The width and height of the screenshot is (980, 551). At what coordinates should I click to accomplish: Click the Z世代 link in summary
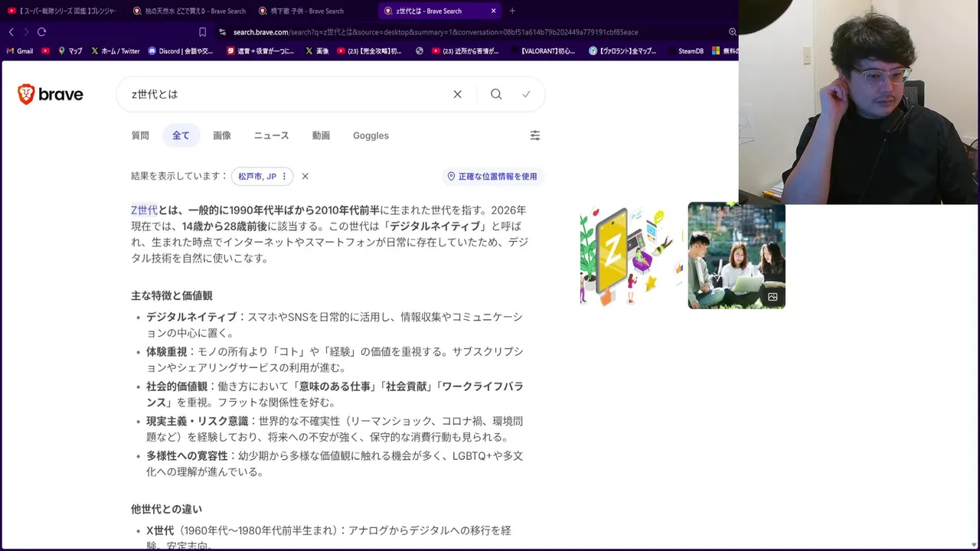144,210
